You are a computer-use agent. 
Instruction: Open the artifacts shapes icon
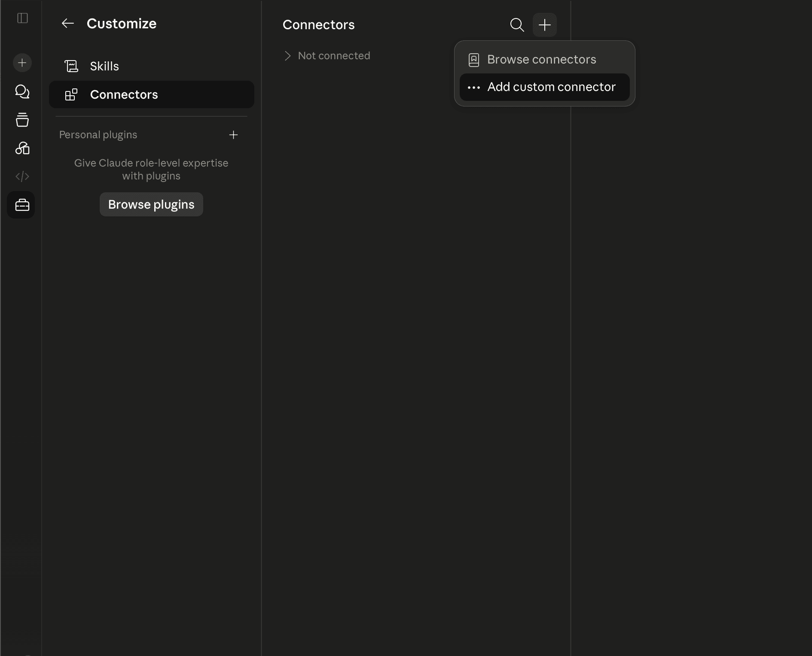pyautogui.click(x=22, y=148)
